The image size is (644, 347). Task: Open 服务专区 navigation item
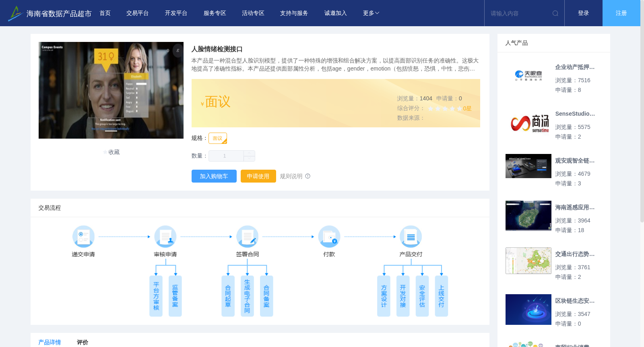pos(215,13)
